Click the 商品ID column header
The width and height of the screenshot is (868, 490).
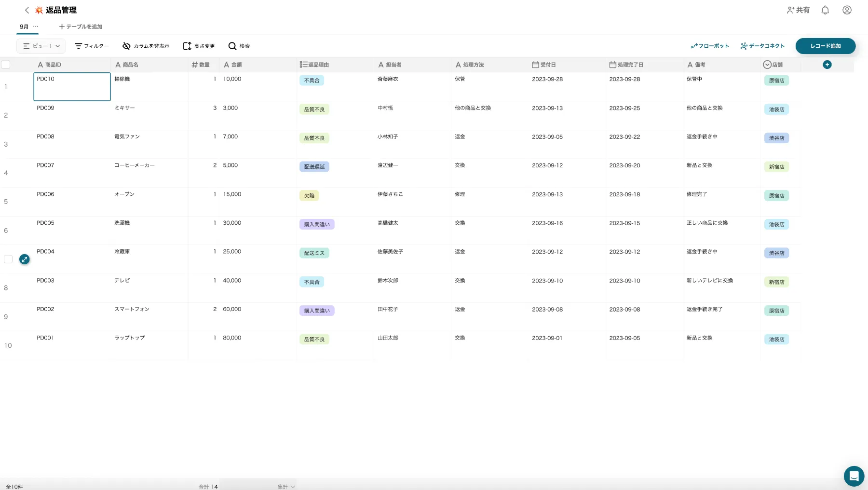coord(72,65)
